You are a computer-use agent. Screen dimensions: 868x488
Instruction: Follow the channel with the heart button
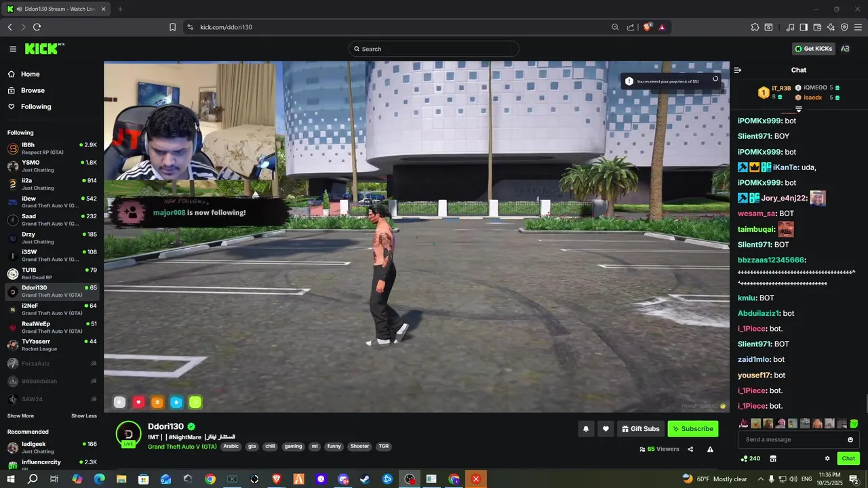pos(606,428)
